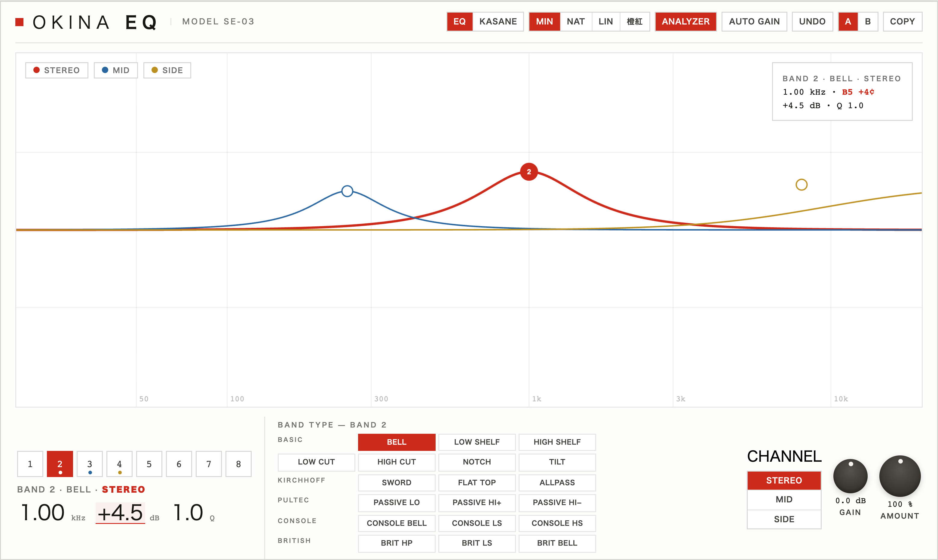Choose FLAT TOP band type
Screen dimensions: 938x560
point(477,483)
